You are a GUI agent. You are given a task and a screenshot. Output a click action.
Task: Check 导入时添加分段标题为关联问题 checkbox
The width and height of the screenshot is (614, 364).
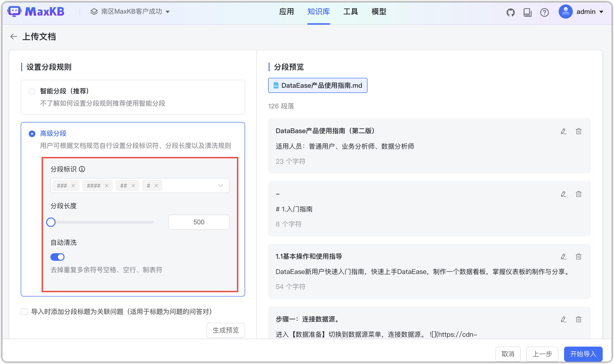pyautogui.click(x=24, y=312)
